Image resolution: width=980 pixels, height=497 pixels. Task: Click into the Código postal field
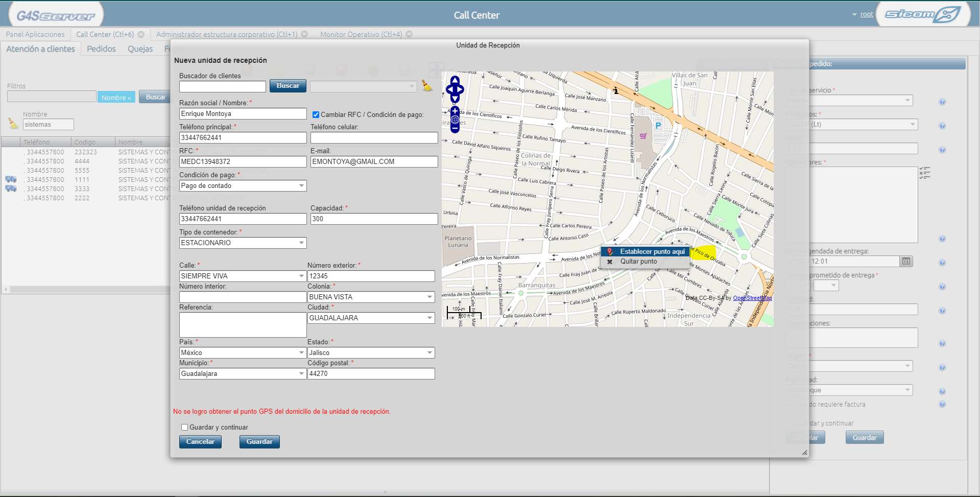click(371, 374)
